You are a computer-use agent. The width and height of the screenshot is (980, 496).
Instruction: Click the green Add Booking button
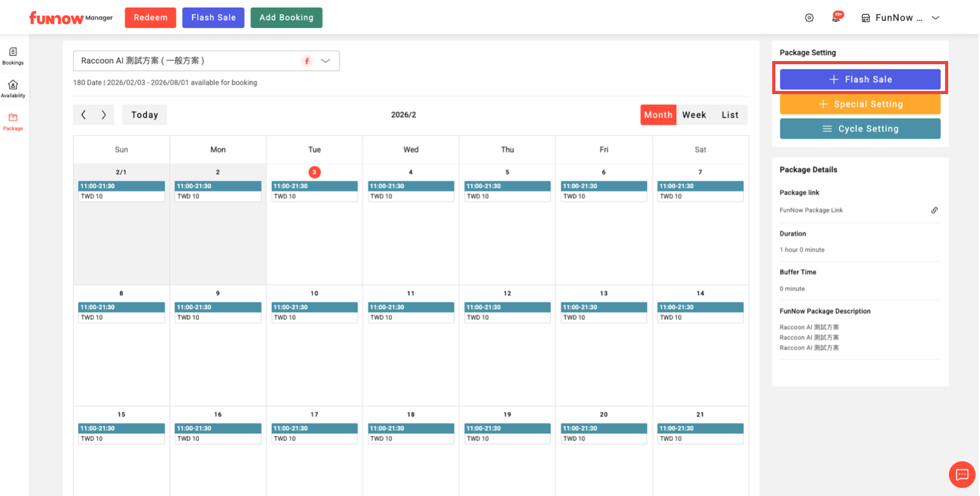(286, 18)
